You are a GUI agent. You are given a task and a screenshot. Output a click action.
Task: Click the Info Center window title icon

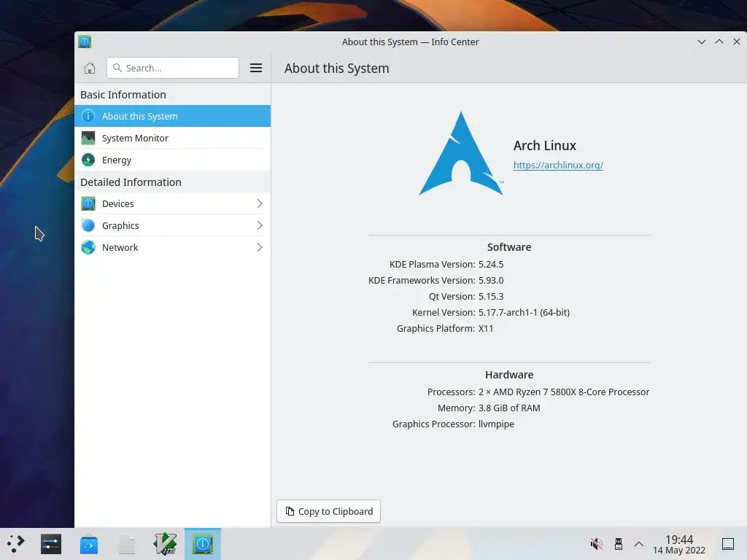[x=85, y=42]
